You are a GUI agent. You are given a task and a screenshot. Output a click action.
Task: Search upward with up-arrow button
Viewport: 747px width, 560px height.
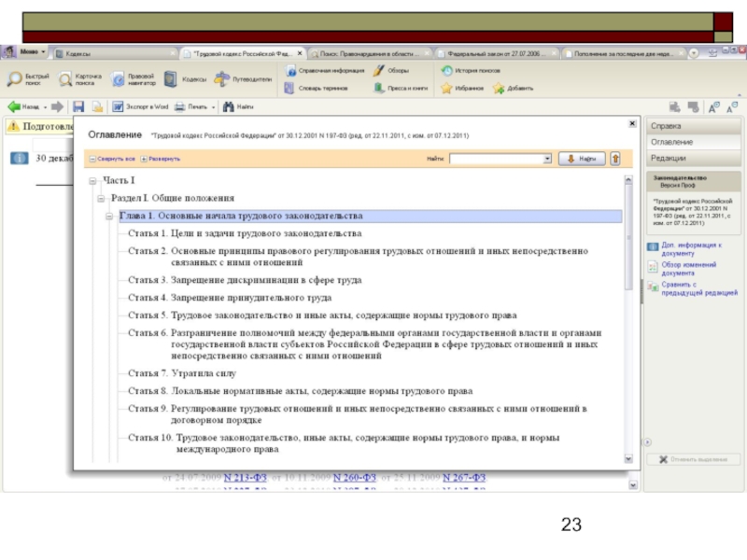tap(615, 159)
